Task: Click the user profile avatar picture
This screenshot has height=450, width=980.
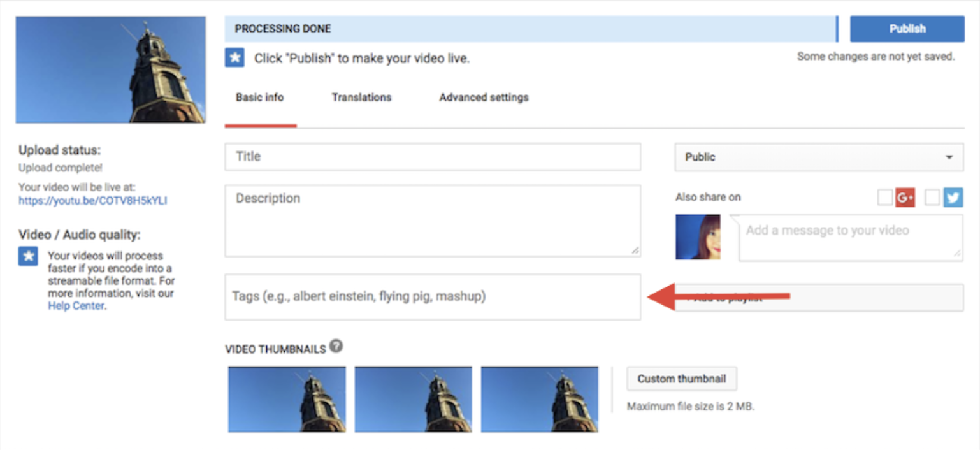Action: (x=698, y=237)
